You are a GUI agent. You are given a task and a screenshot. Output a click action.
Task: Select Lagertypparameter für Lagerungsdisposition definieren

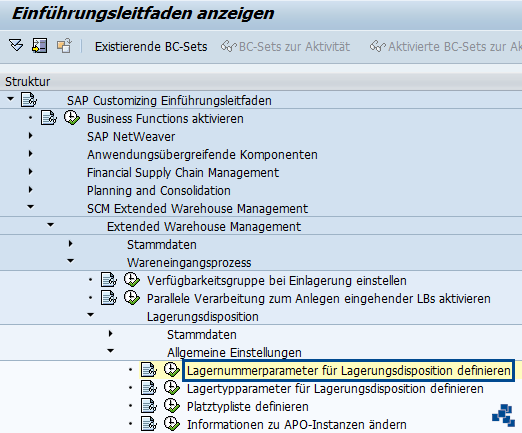(x=335, y=389)
